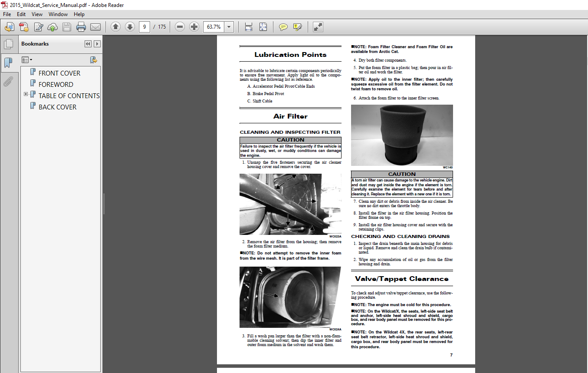Click the Read mode expand arrows icon
This screenshot has width=588, height=373.
(x=318, y=27)
